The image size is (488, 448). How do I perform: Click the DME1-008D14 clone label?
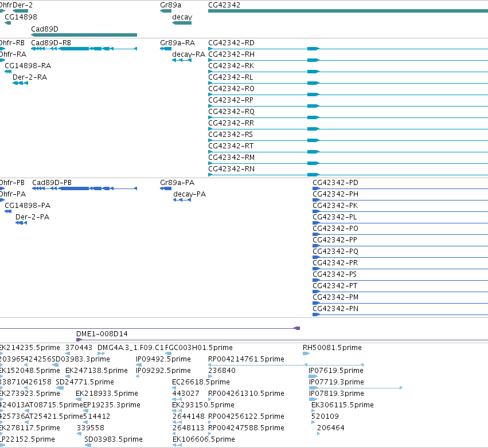[x=102, y=334]
